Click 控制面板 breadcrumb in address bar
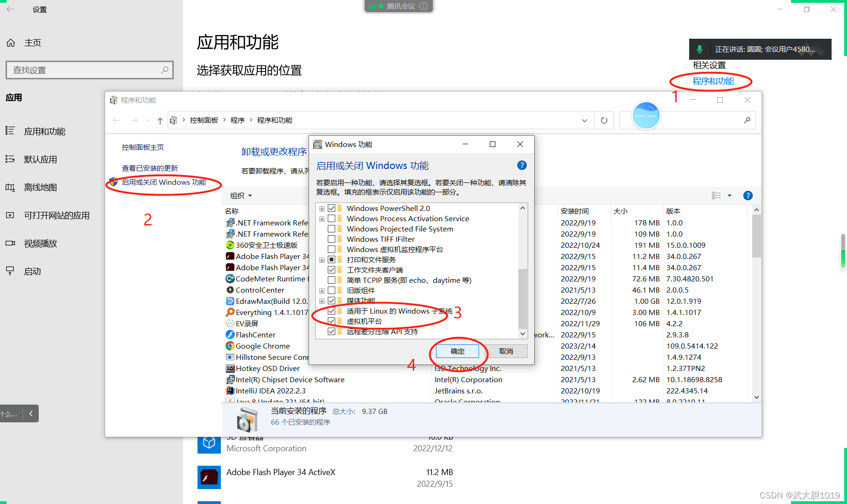Viewport: 847px width, 504px height. (x=204, y=120)
